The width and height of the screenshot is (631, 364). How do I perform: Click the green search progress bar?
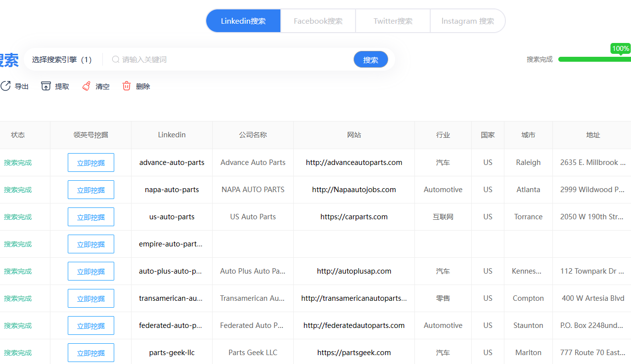(x=593, y=59)
